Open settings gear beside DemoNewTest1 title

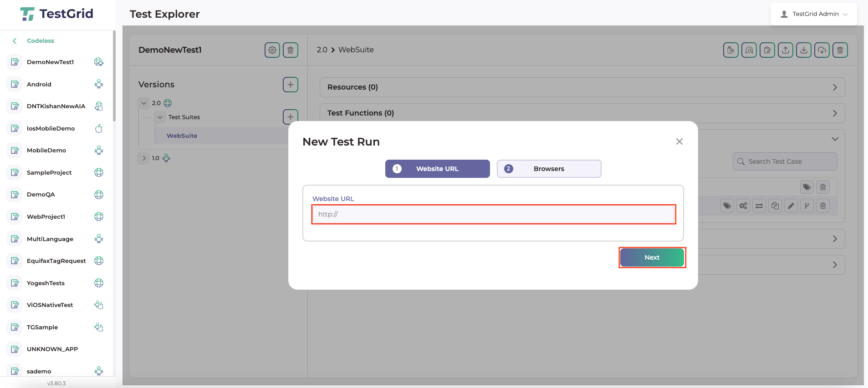pos(272,50)
